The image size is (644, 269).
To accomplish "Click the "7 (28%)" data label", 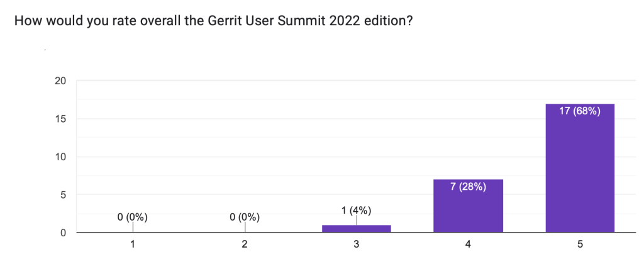I will [468, 187].
